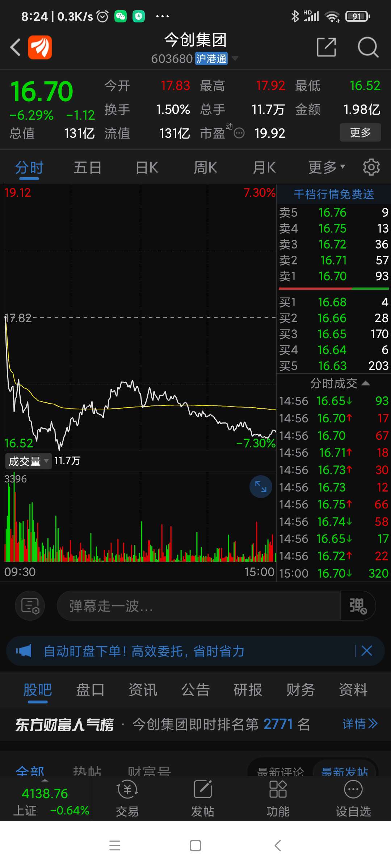Expand the 上证 index ticker bar

(45, 799)
